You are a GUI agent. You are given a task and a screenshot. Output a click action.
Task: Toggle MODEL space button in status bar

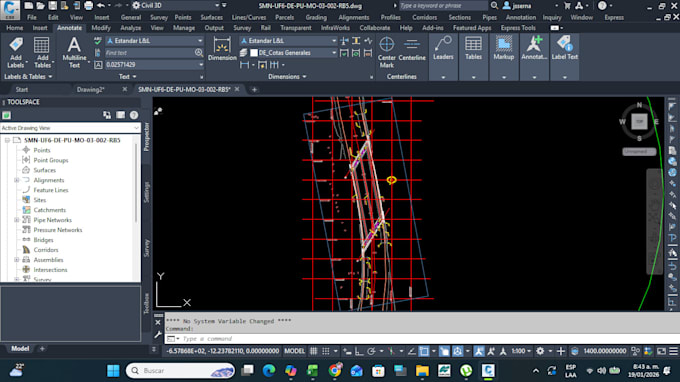pos(294,351)
